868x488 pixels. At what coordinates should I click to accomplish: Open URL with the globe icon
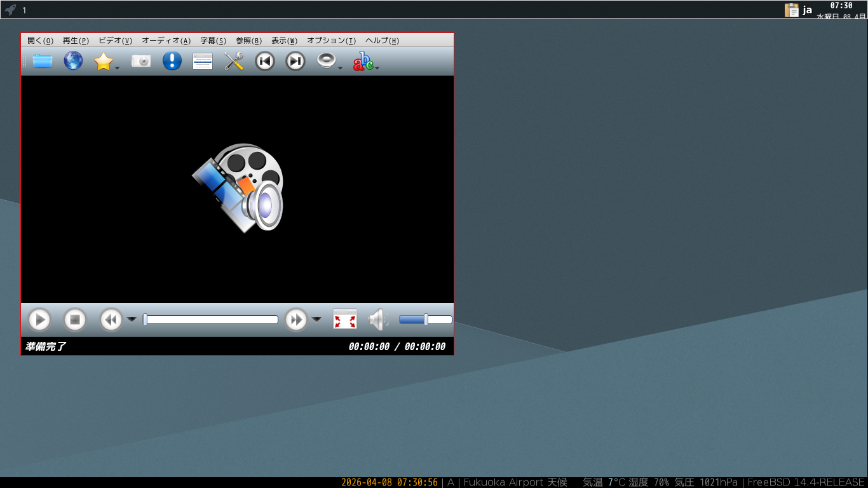tap(73, 61)
